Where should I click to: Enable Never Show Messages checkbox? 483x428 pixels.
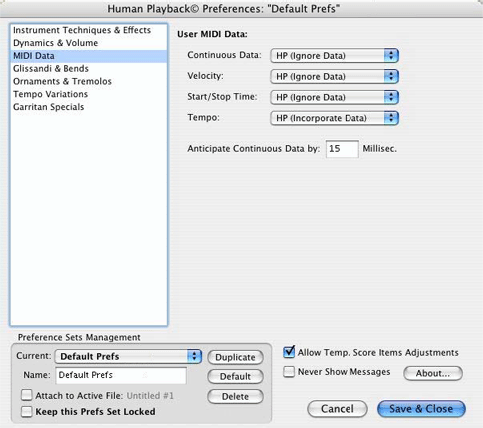[289, 372]
